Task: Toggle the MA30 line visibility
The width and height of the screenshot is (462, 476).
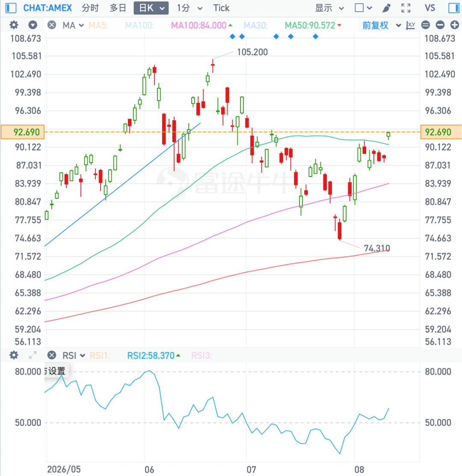Action: pos(256,25)
